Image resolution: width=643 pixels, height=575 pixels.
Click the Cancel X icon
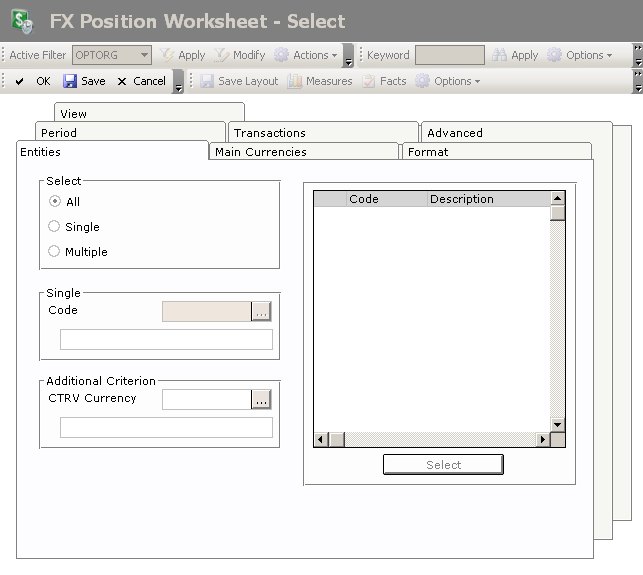(122, 81)
